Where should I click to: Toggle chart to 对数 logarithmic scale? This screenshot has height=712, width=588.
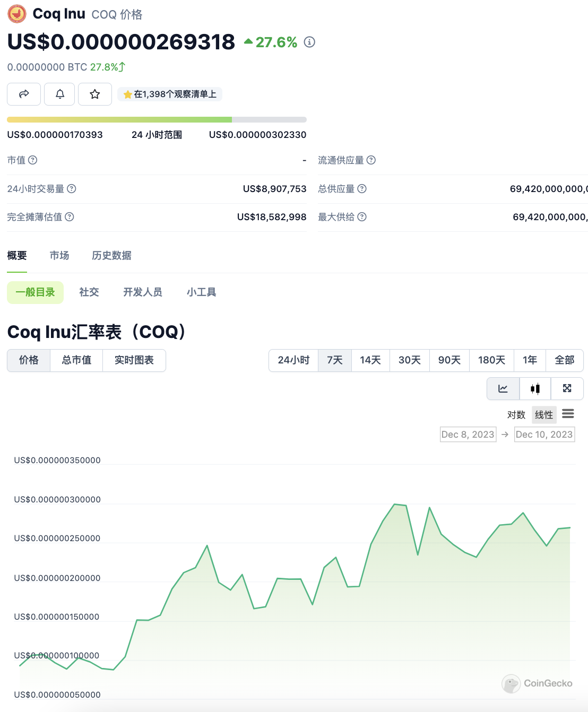[516, 414]
